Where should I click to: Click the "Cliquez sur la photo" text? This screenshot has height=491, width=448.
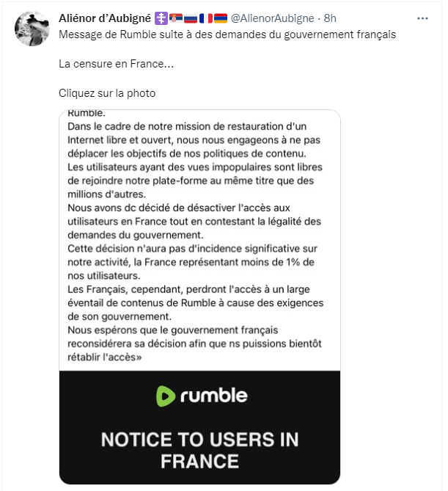(x=107, y=93)
